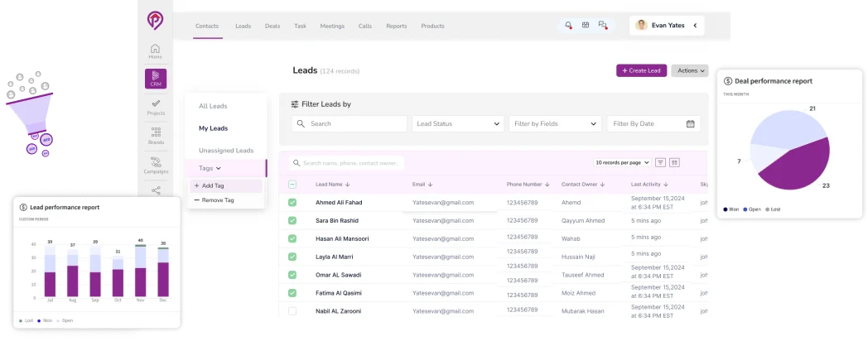Open Brands in sidebar

[156, 137]
